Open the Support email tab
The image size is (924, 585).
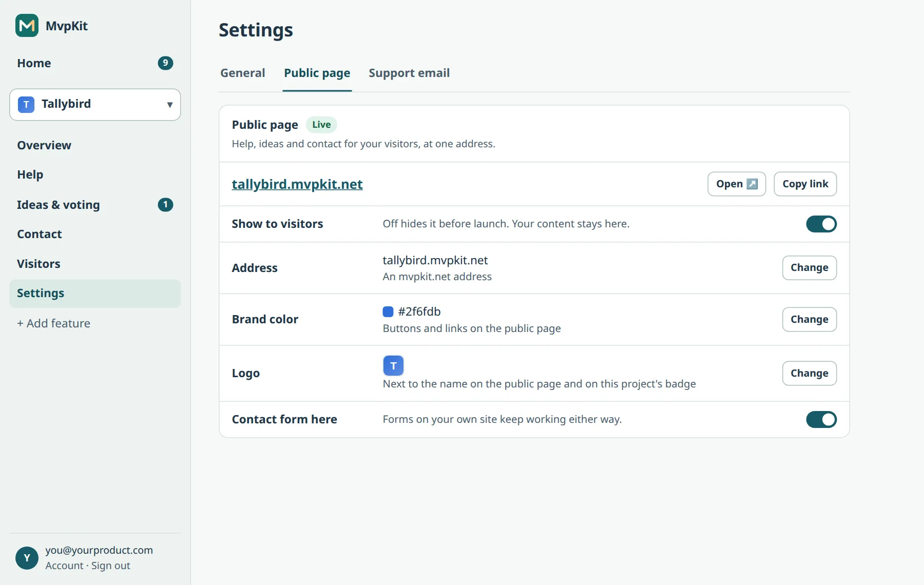pyautogui.click(x=409, y=73)
